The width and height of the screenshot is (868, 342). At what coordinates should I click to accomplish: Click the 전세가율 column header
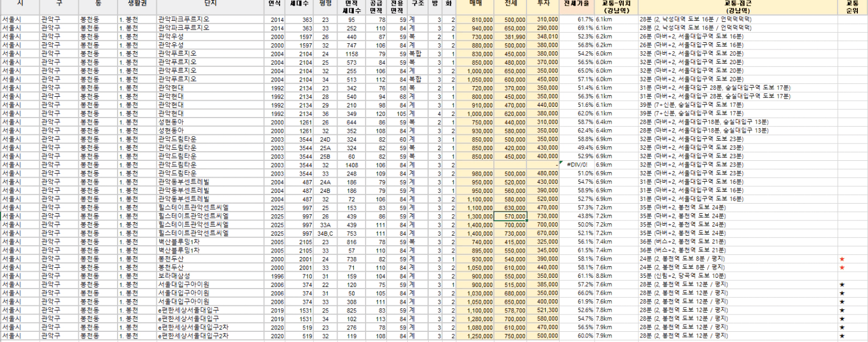pos(575,3)
